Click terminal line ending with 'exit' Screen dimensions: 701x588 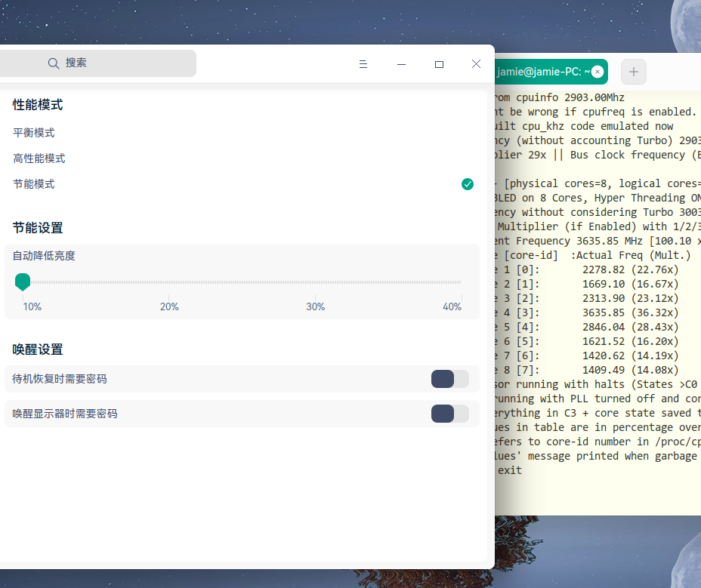click(x=510, y=470)
